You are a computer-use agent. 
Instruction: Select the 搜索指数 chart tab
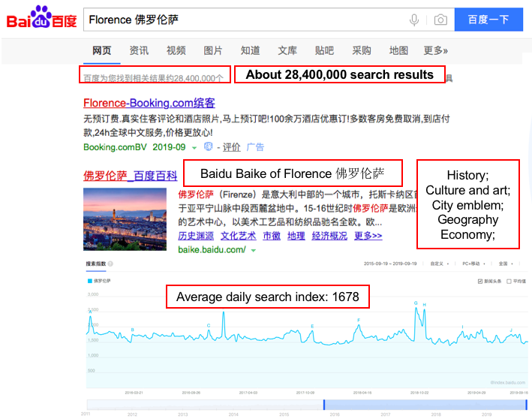(x=96, y=264)
